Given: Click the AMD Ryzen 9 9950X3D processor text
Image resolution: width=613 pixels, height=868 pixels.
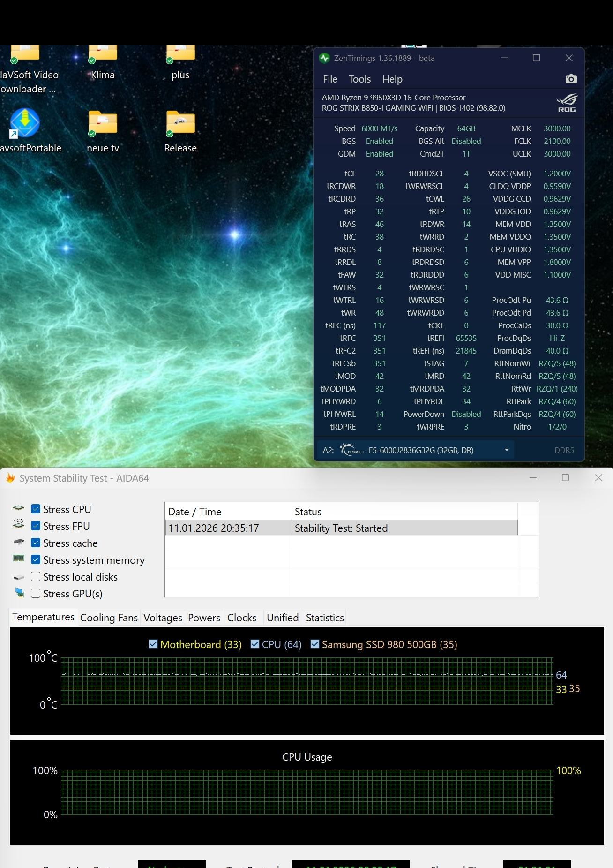Looking at the screenshot, I should click(394, 97).
